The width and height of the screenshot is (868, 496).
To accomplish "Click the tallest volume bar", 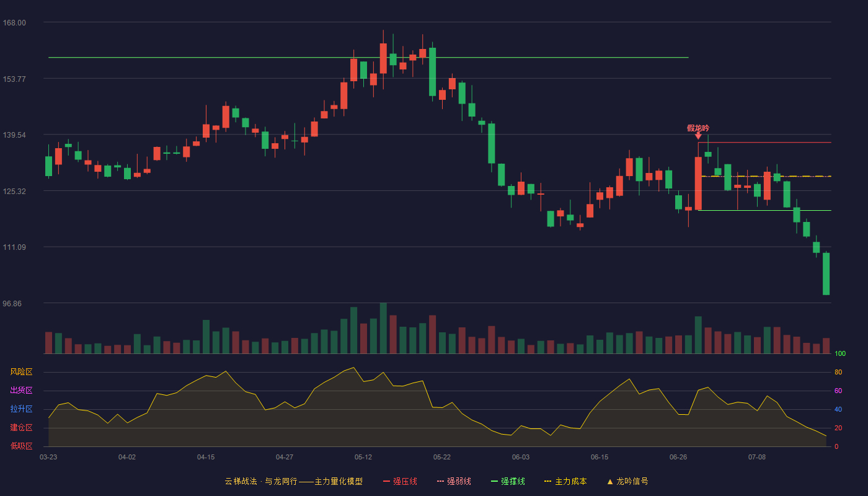I will point(383,328).
